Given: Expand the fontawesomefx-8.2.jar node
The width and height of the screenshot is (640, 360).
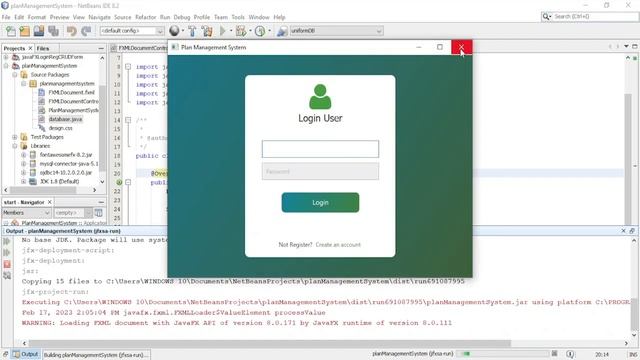Looking at the screenshot, I should pos(23,155).
